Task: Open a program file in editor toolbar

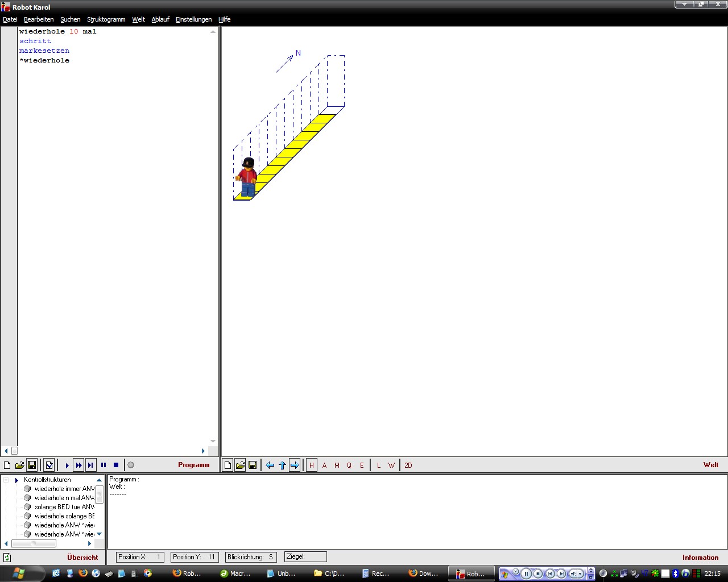Action: 19,465
